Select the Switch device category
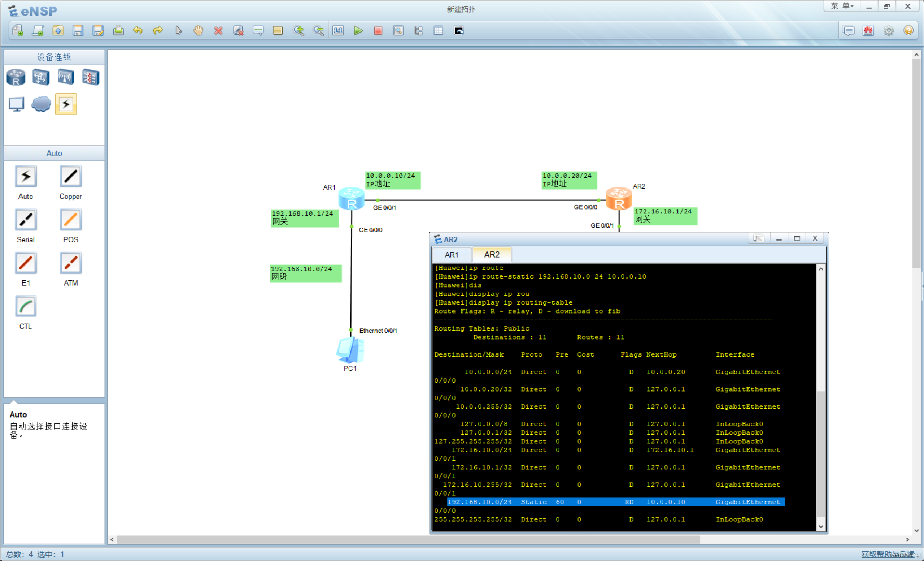The width and height of the screenshot is (924, 561). (x=40, y=77)
